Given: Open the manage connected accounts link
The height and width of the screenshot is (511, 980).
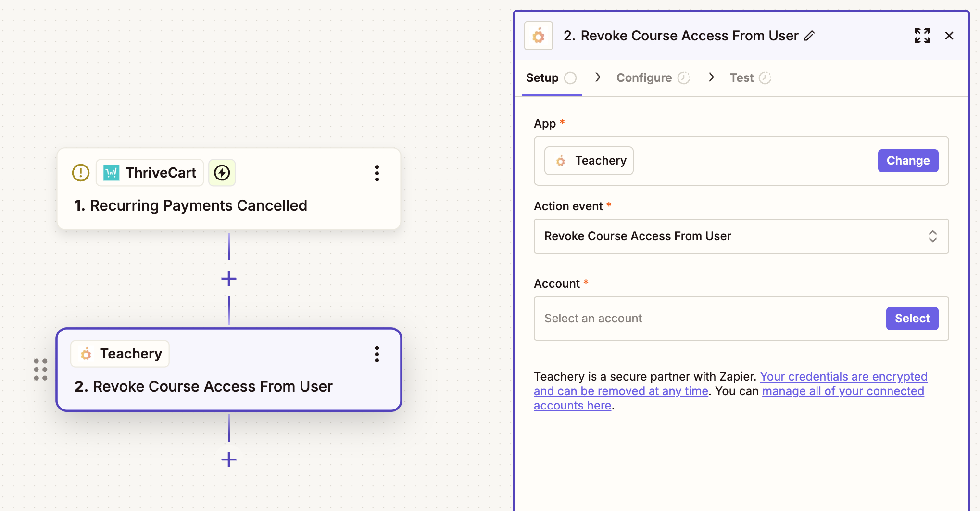Looking at the screenshot, I should coord(842,391).
